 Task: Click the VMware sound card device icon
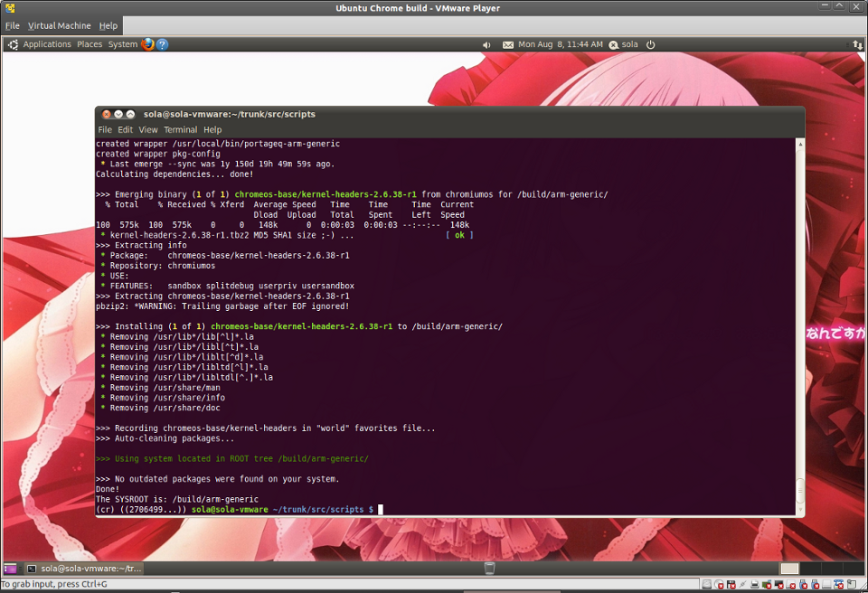(x=767, y=584)
